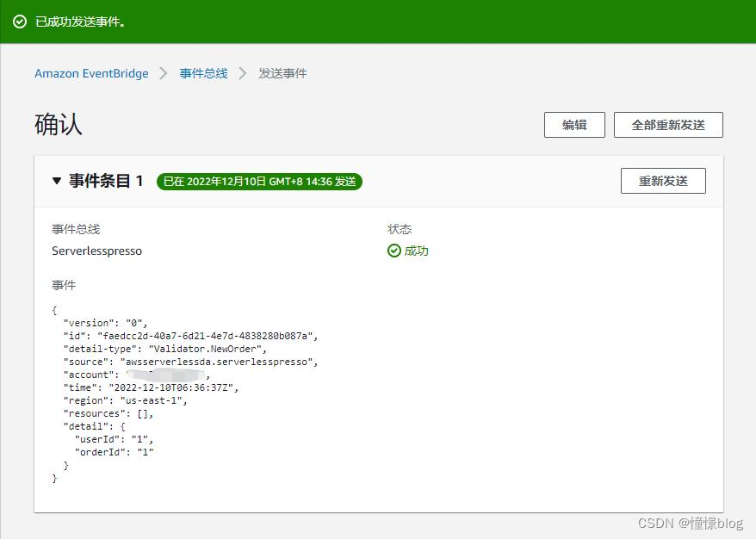This screenshot has height=539, width=756.
Task: Click the "version": "0" line
Action: click(x=105, y=323)
